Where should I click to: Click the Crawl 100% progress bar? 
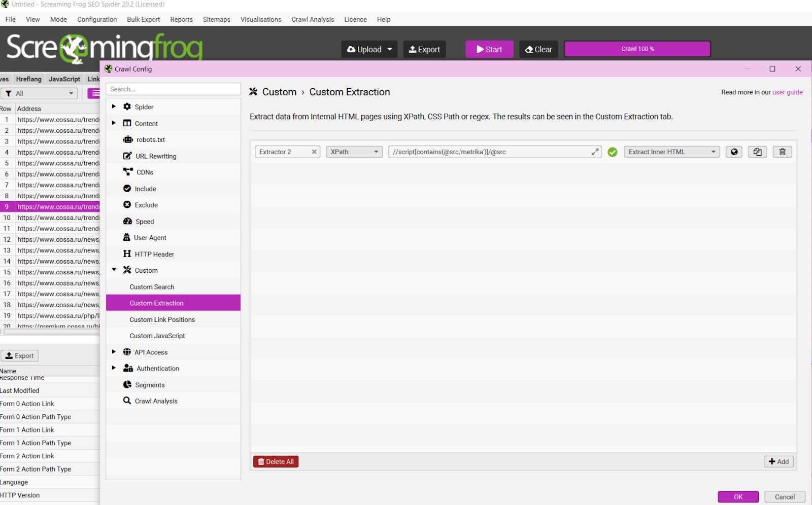[x=637, y=49]
